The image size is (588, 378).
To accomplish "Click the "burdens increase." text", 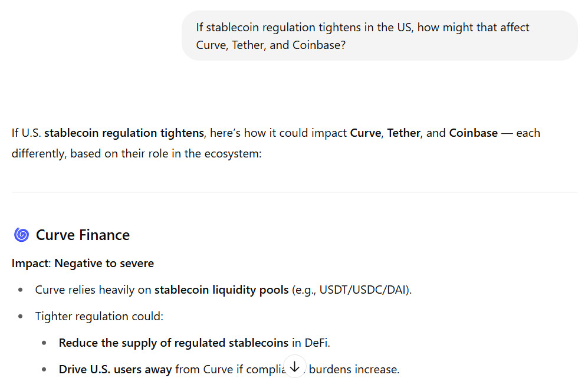I will 354,369.
